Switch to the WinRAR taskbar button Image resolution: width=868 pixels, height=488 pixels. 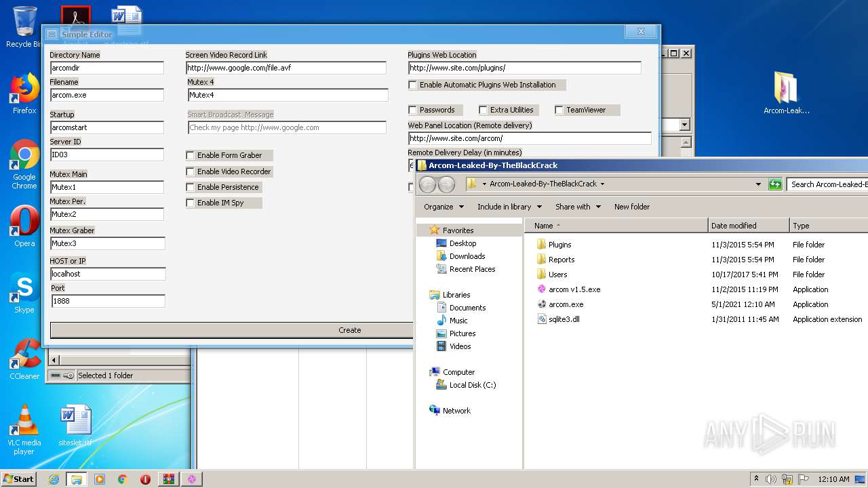click(x=168, y=479)
